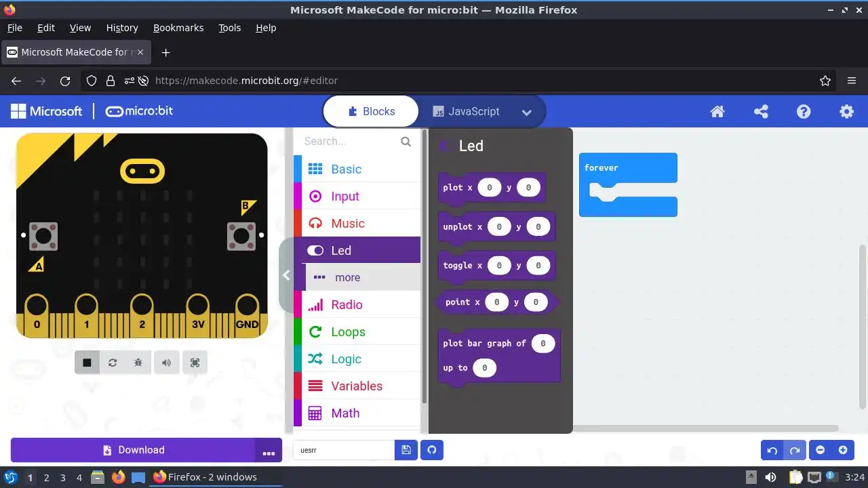This screenshot has height=488, width=868.
Task: Create GitHub repository icon
Action: point(432,450)
